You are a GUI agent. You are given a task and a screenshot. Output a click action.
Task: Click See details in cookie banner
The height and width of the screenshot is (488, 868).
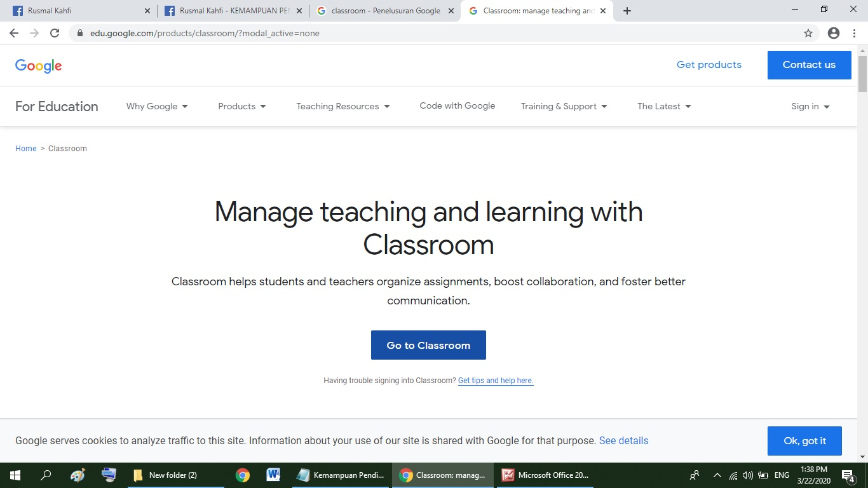[623, 440]
